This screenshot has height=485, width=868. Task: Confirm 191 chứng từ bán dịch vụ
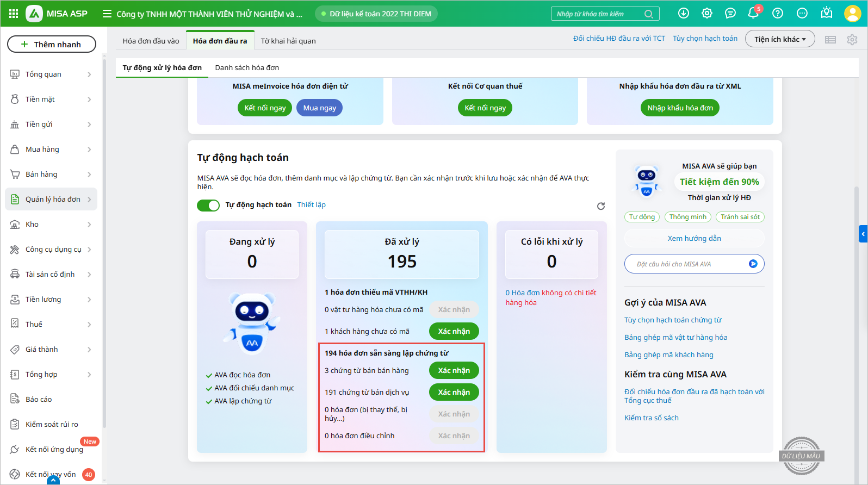(454, 392)
